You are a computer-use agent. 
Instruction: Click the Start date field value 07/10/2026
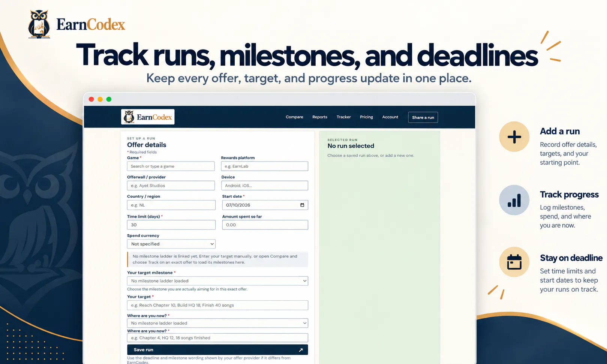point(238,205)
